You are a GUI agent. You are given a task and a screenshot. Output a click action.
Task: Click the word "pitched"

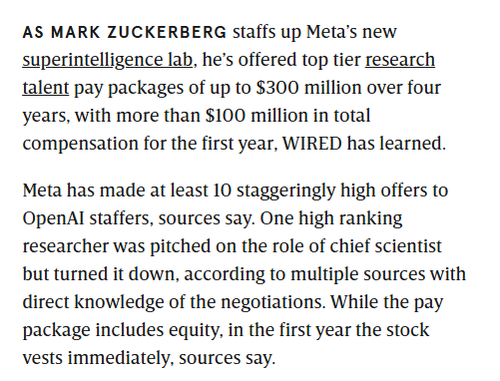pos(180,248)
